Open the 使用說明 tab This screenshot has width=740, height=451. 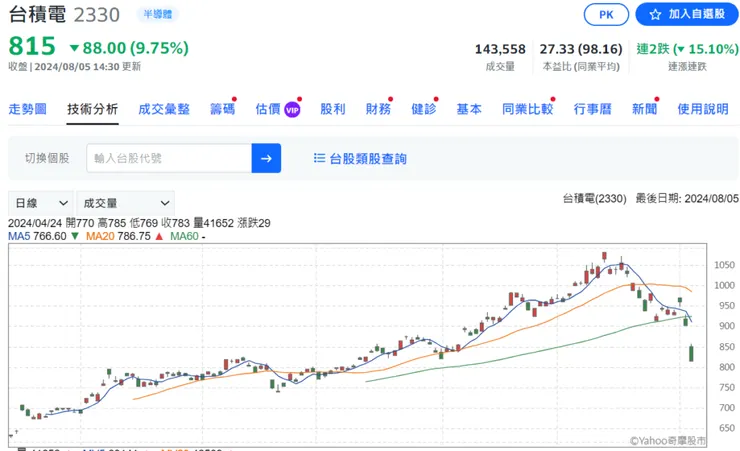pos(703,109)
